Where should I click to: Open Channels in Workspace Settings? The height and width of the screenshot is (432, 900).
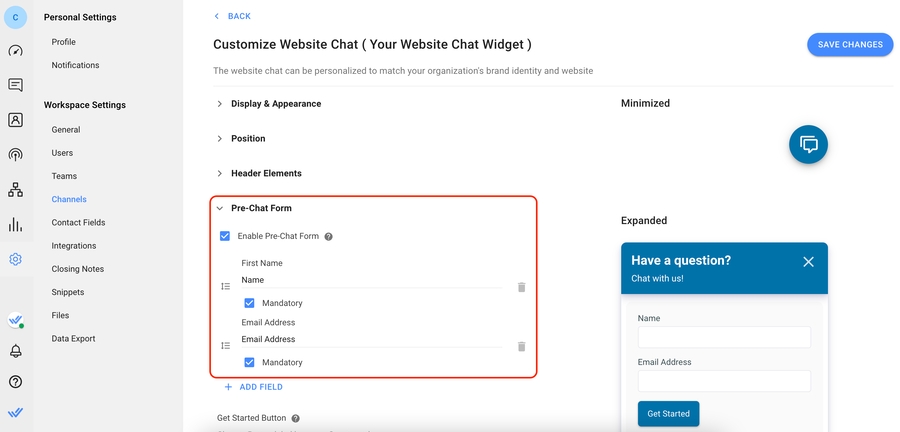click(x=69, y=199)
